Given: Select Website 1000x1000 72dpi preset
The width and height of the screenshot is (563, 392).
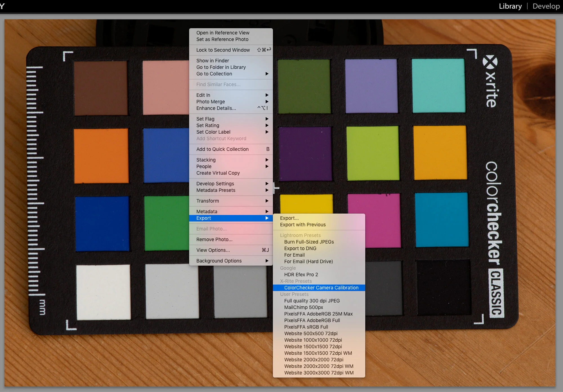Looking at the screenshot, I should tap(319, 340).
